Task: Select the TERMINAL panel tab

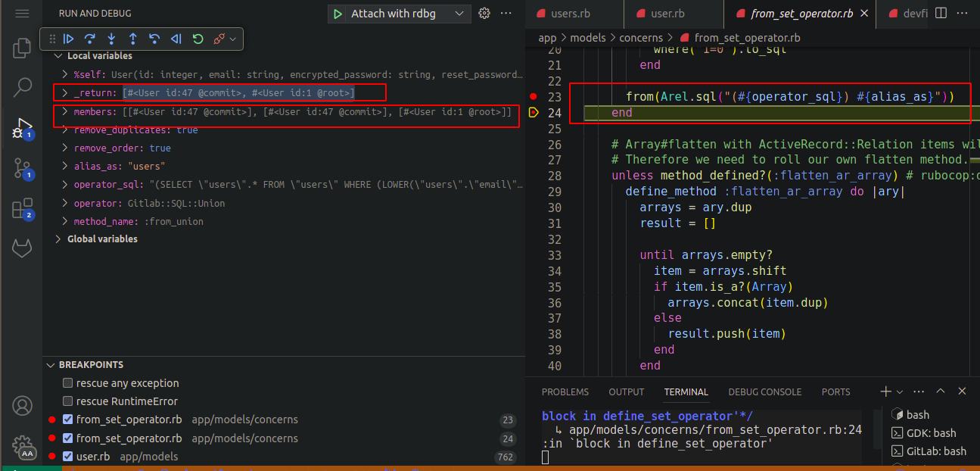Action: [x=686, y=391]
